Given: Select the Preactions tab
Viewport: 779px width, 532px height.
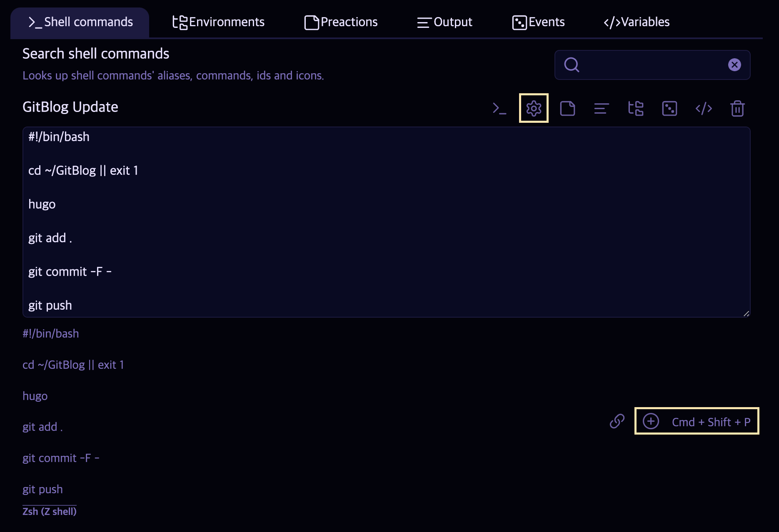Looking at the screenshot, I should click(x=340, y=22).
